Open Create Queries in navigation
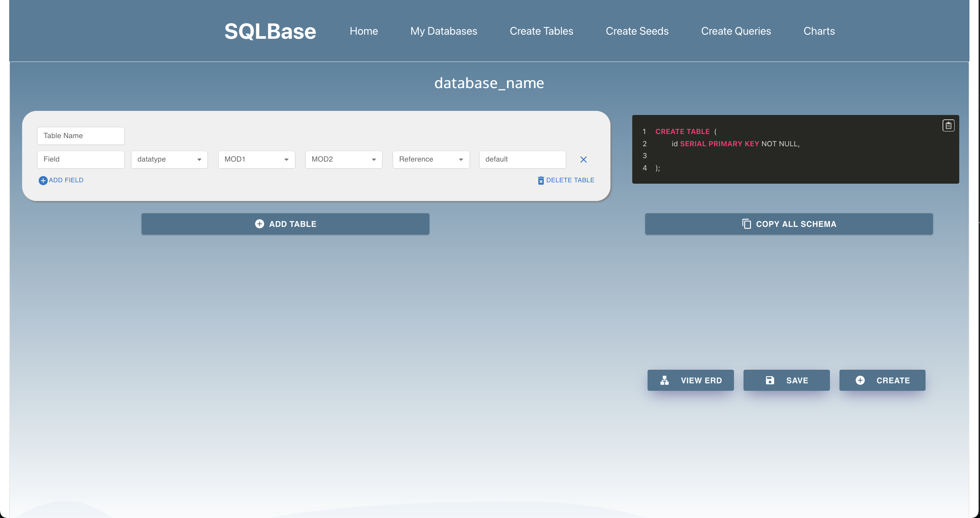The image size is (980, 518). [736, 31]
